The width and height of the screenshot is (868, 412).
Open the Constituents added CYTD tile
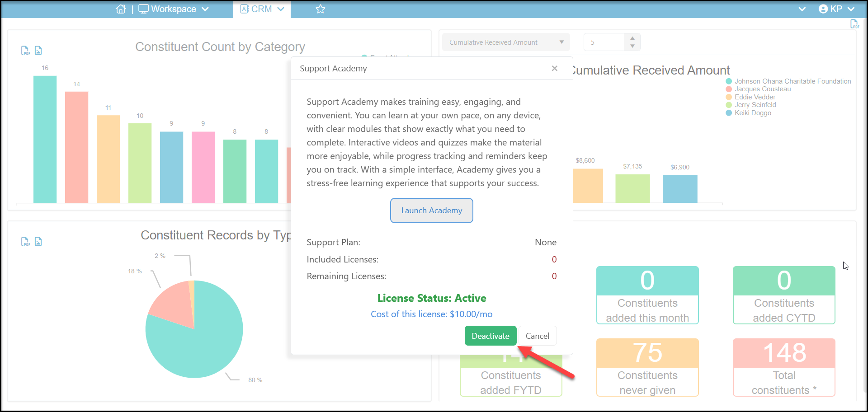tap(784, 295)
